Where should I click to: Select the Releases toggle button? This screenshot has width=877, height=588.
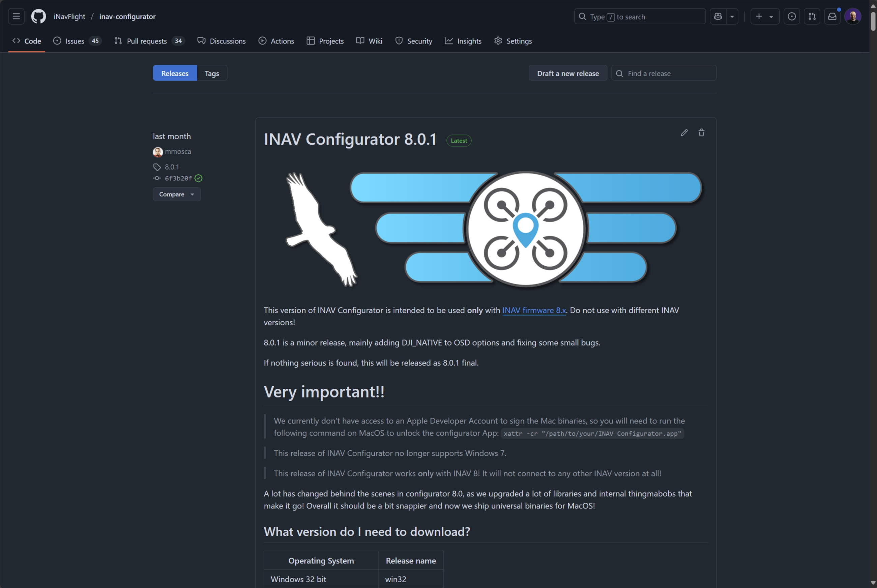pos(175,73)
